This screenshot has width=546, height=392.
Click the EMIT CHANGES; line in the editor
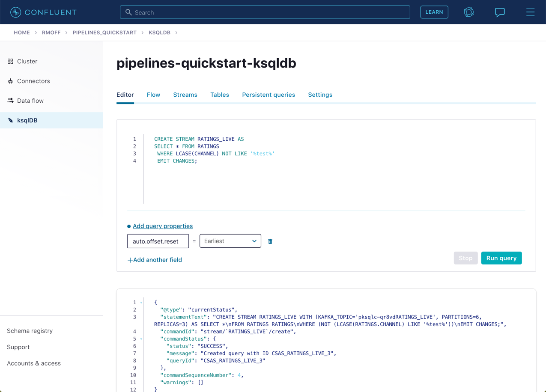point(177,161)
